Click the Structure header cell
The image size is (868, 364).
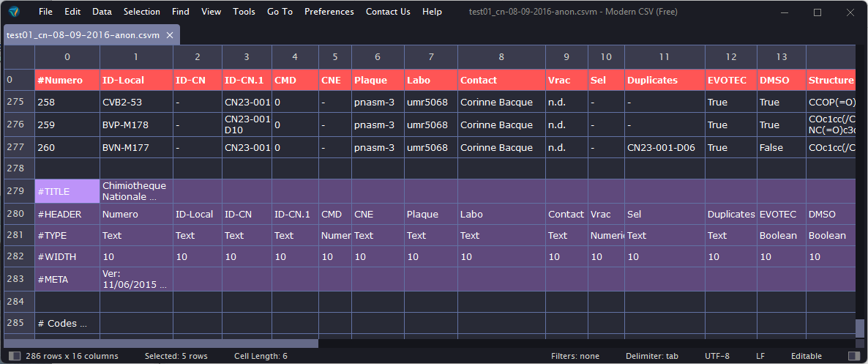click(x=831, y=80)
